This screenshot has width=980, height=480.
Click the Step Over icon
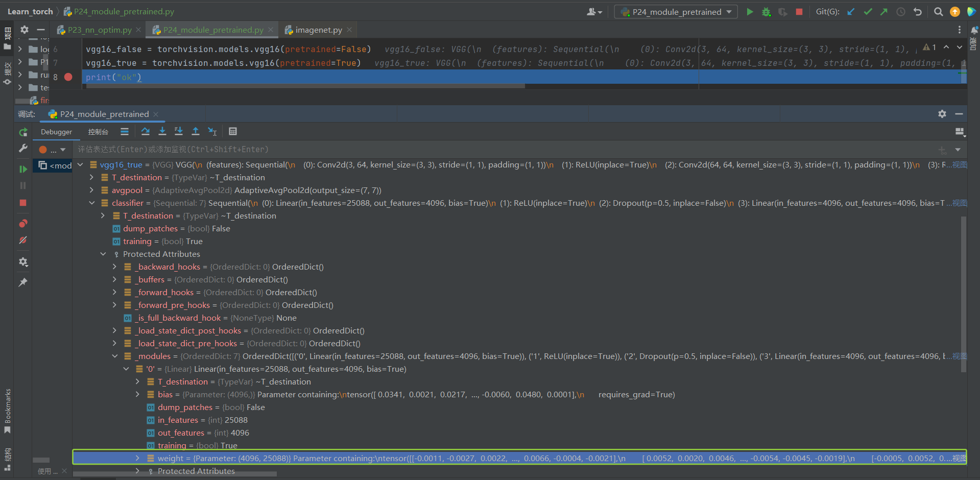(x=146, y=132)
